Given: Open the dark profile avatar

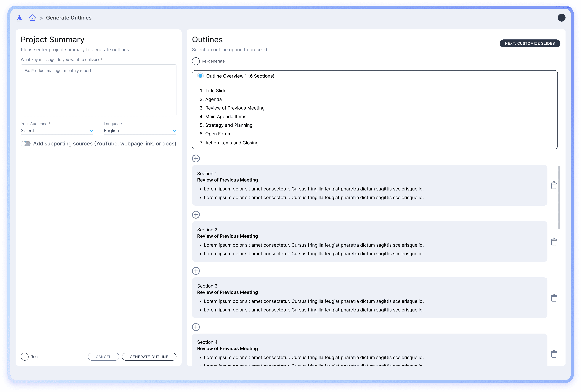Looking at the screenshot, I should pyautogui.click(x=561, y=18).
